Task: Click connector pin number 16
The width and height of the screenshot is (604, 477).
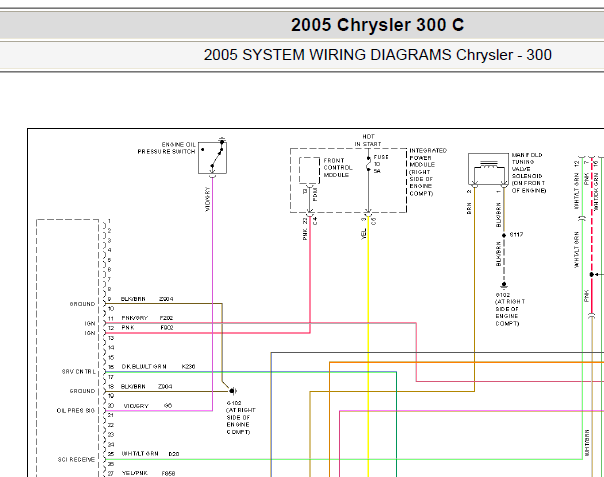Action: click(x=111, y=367)
